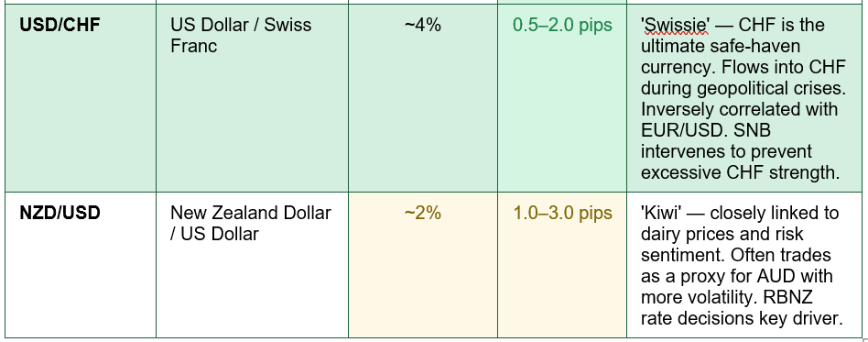Viewport: 868px width, 342px height.
Task: Click 'more volatility. RBNZ' line
Action: tap(726, 297)
